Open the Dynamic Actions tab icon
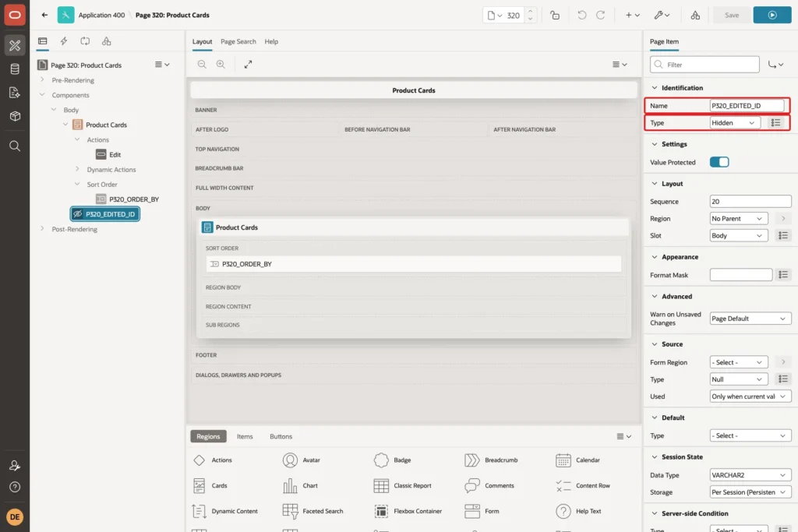 64,41
